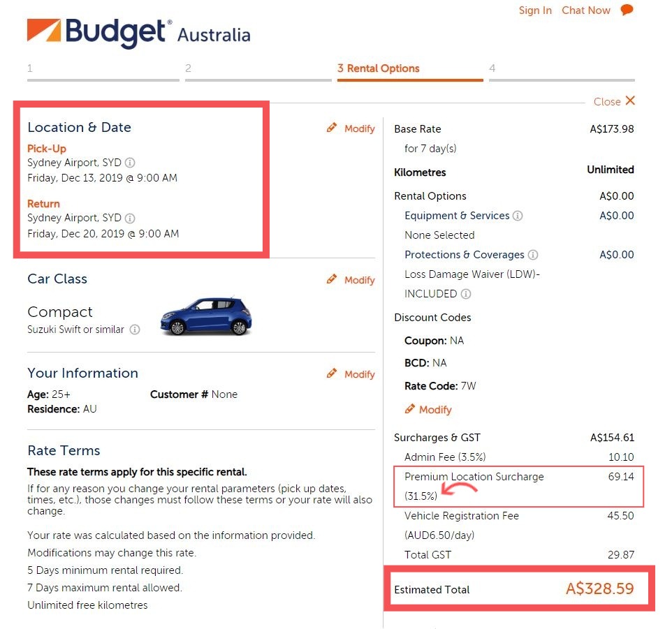
Task: Expand the Equipment & Services section
Action: coord(457,216)
